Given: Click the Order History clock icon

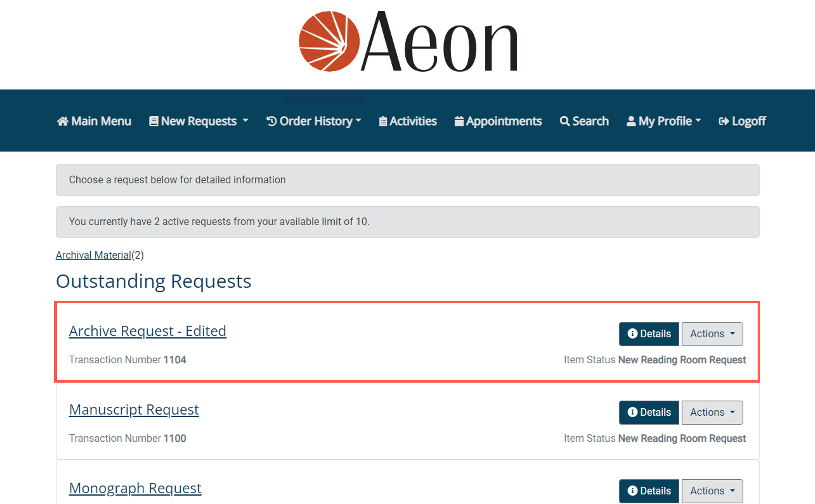Looking at the screenshot, I should click(271, 121).
